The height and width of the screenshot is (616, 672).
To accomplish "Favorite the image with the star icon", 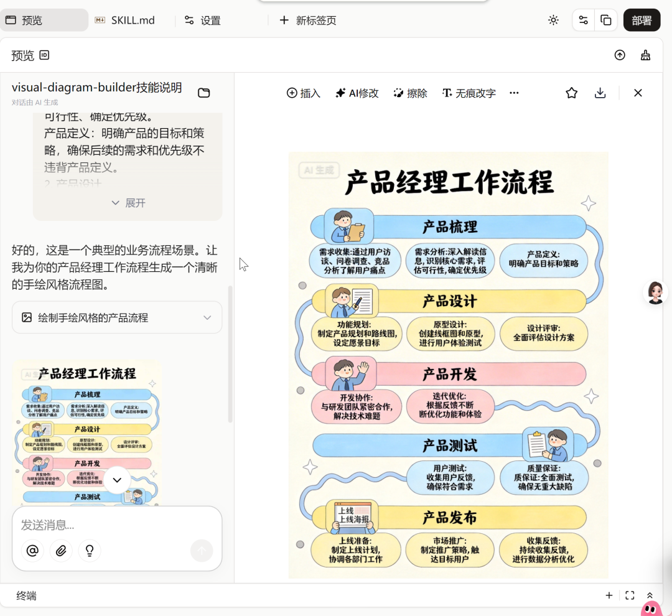I will point(571,93).
